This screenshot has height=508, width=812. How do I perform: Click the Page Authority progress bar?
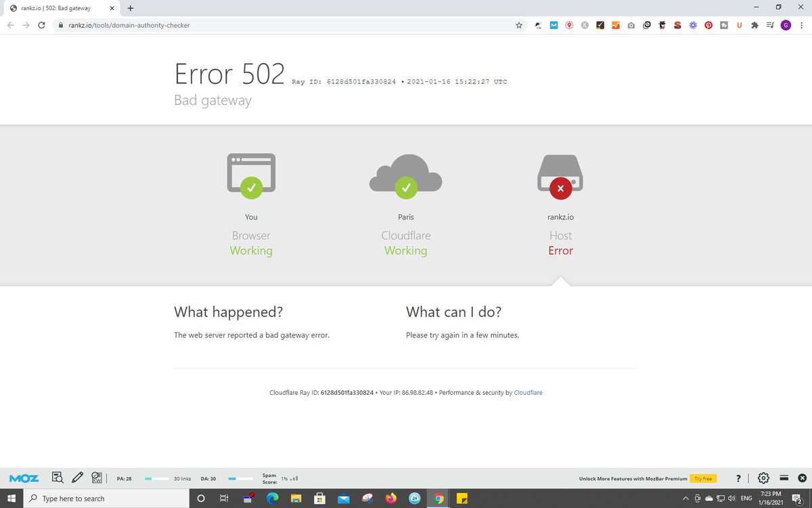coord(156,479)
